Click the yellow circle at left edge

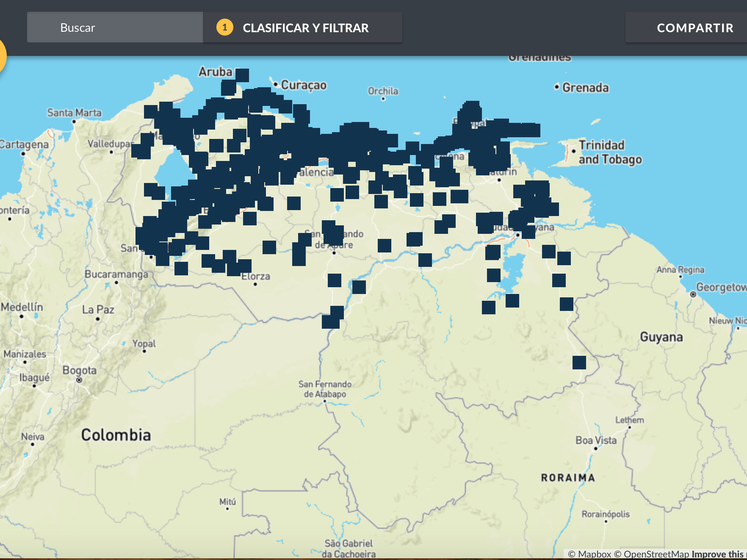2,56
